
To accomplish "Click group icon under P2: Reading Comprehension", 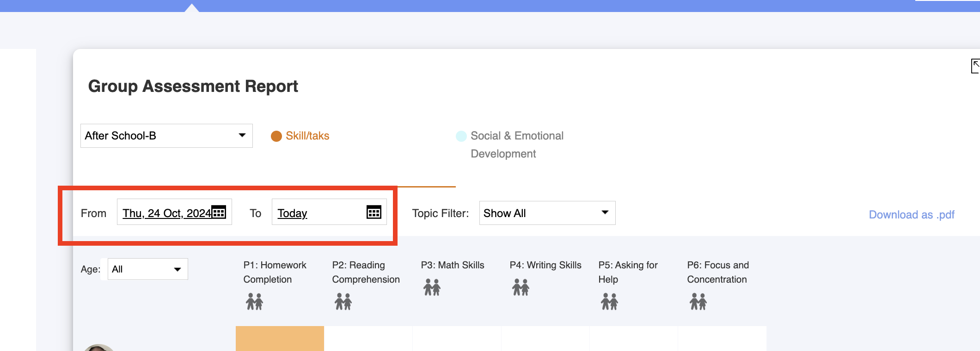I will tap(343, 302).
